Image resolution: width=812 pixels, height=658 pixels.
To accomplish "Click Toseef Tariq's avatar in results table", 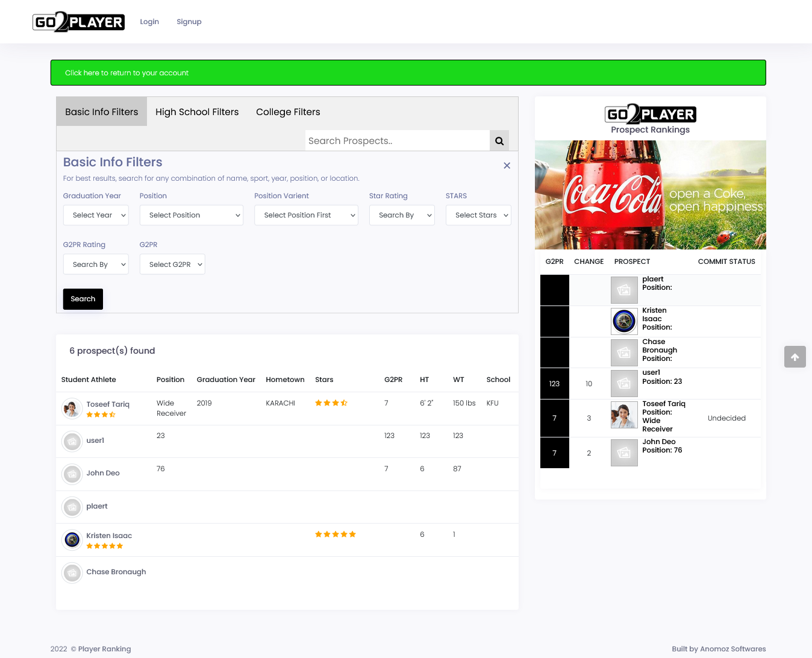I will pyautogui.click(x=72, y=409).
